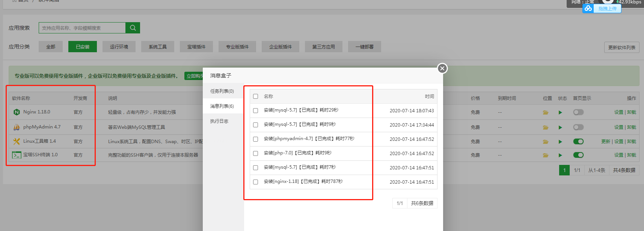Click the 2020-07-14 18:07:43 timestamp

tap(412, 111)
